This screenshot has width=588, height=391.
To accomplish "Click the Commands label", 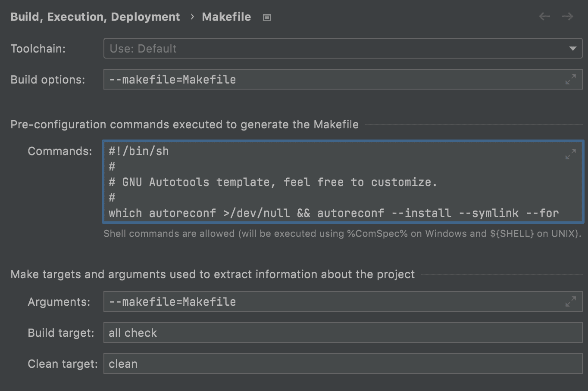I will point(60,151).
